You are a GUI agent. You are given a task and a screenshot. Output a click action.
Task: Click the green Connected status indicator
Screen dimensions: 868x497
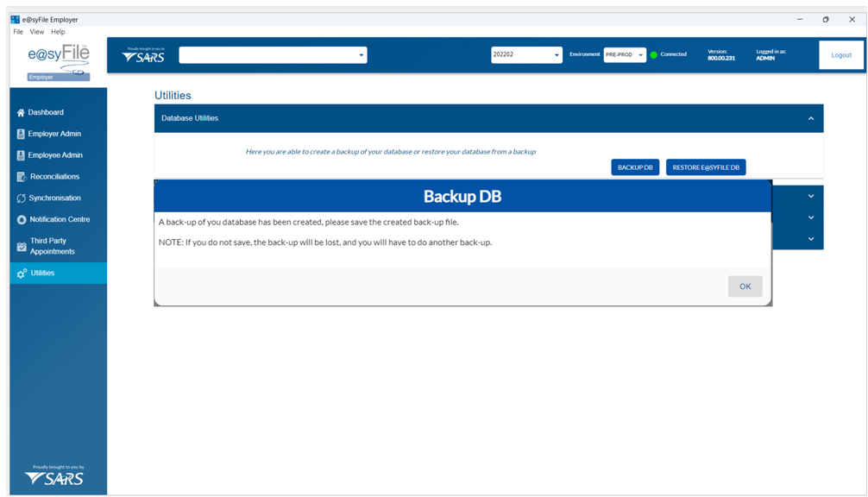point(654,55)
